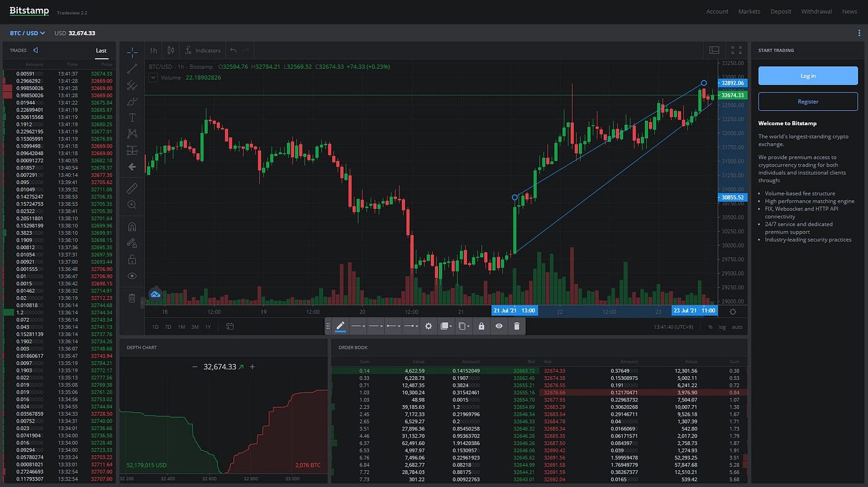The image size is (868, 487).
Task: Zoom out depth chart with minus
Action: (x=195, y=367)
